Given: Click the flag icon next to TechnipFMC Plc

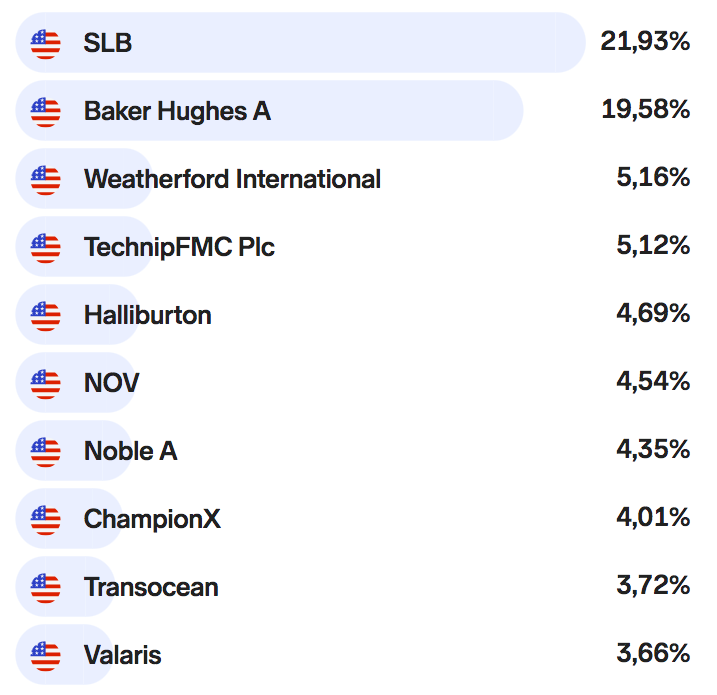Looking at the screenshot, I should (x=46, y=247).
